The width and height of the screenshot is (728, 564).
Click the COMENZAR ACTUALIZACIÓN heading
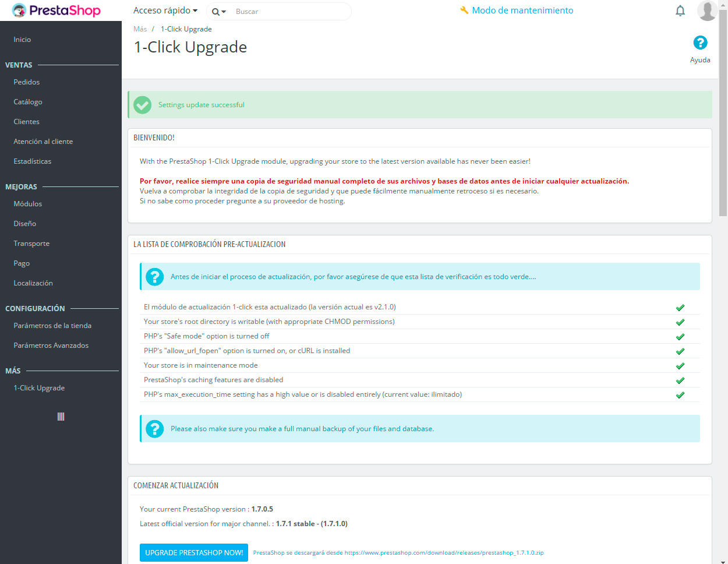[x=176, y=485]
